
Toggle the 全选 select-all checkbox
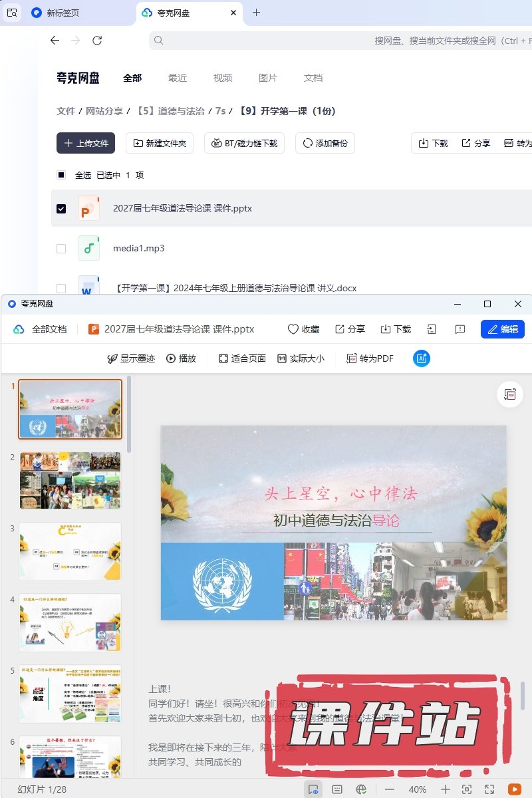coord(61,176)
